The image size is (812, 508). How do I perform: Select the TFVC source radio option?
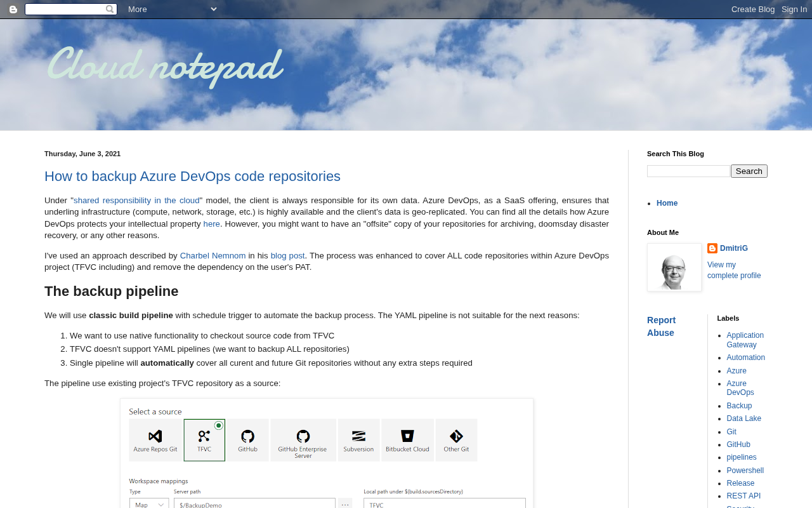click(218, 425)
